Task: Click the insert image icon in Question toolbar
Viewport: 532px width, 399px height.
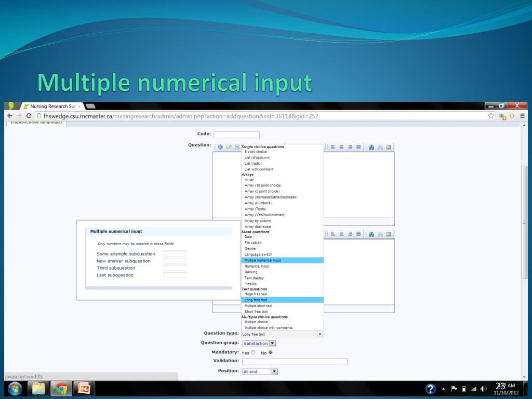Action: pyautogui.click(x=389, y=147)
